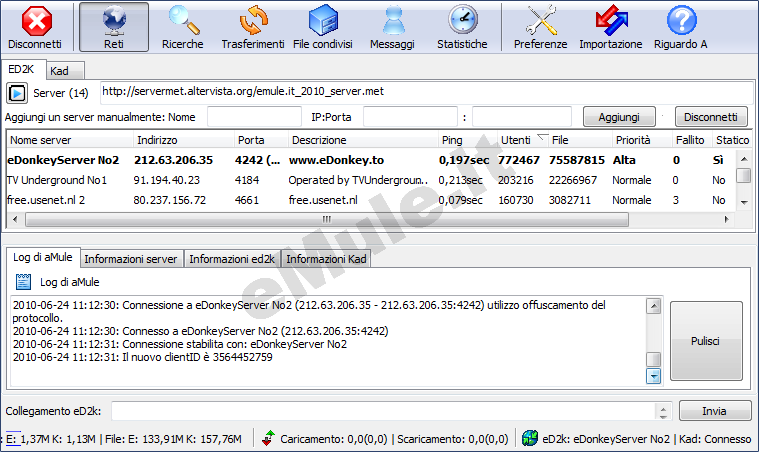Image resolution: width=759 pixels, height=452 pixels.
Task: Select the Informazioni ed2k tab
Action: pos(232,259)
